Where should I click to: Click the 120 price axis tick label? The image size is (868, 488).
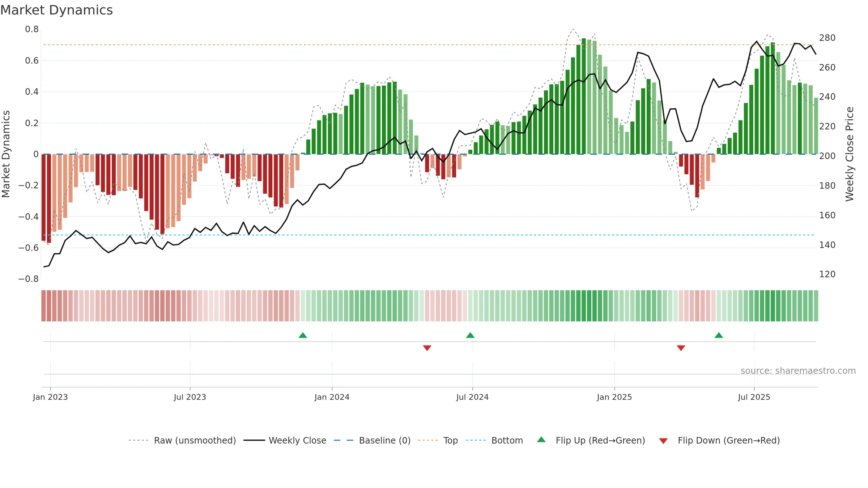pyautogui.click(x=827, y=274)
